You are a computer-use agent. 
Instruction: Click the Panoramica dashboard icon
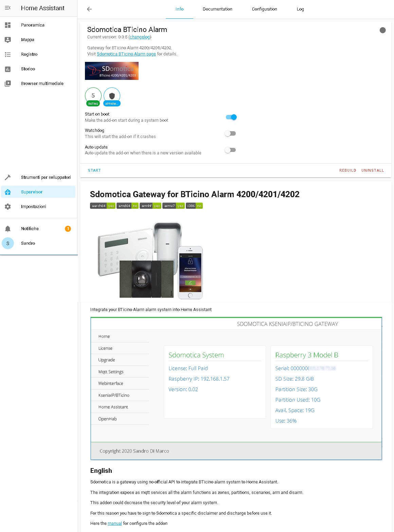click(8, 25)
